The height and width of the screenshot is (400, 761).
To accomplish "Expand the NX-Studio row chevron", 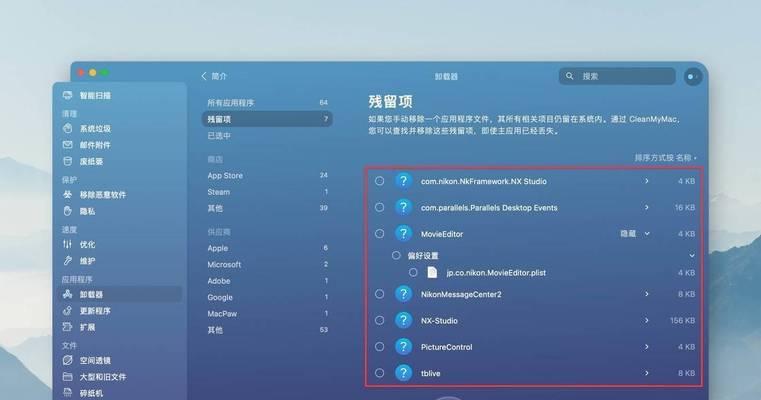I will 646,320.
